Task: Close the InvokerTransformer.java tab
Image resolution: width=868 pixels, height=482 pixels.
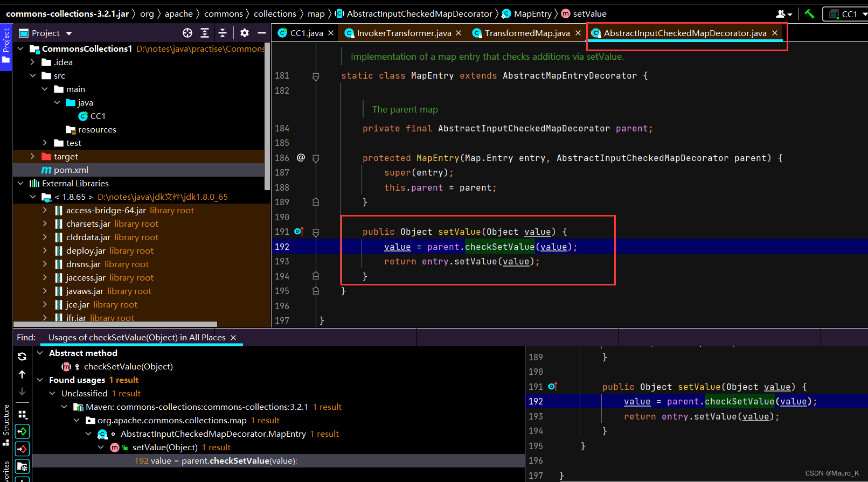Action: click(459, 33)
